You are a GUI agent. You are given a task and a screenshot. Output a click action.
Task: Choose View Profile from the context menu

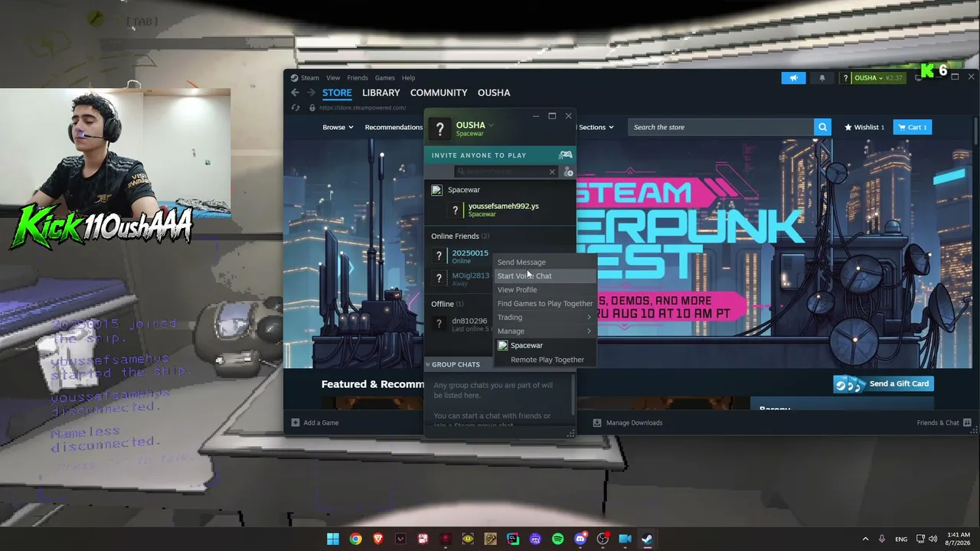point(544,290)
